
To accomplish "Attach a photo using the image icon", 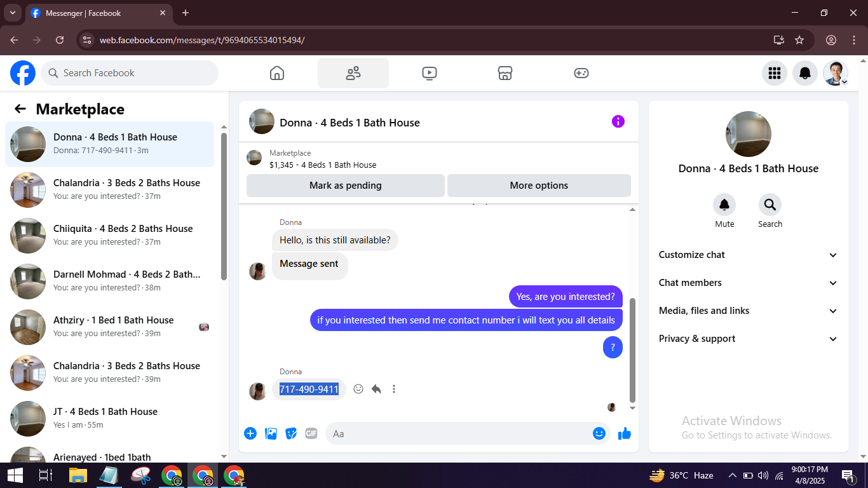I will click(271, 433).
